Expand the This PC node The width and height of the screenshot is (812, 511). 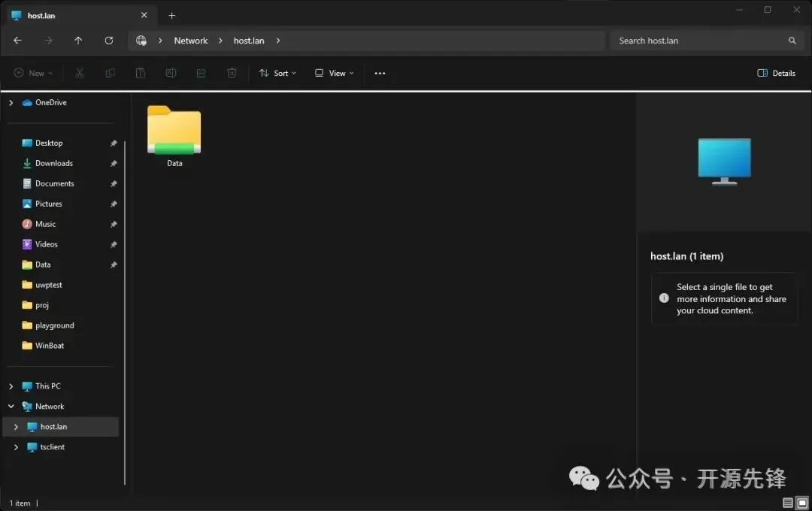tap(11, 386)
